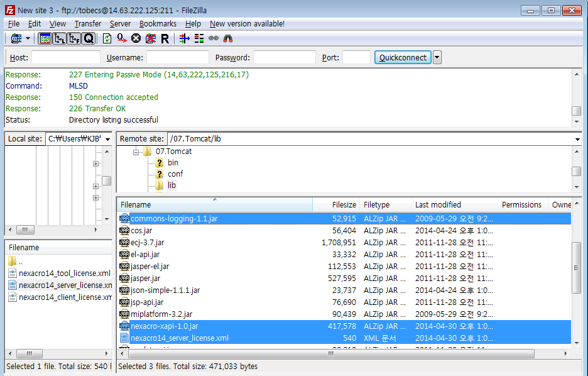588x376 pixels.
Task: Open the Site Manager icon
Action: coord(16,38)
